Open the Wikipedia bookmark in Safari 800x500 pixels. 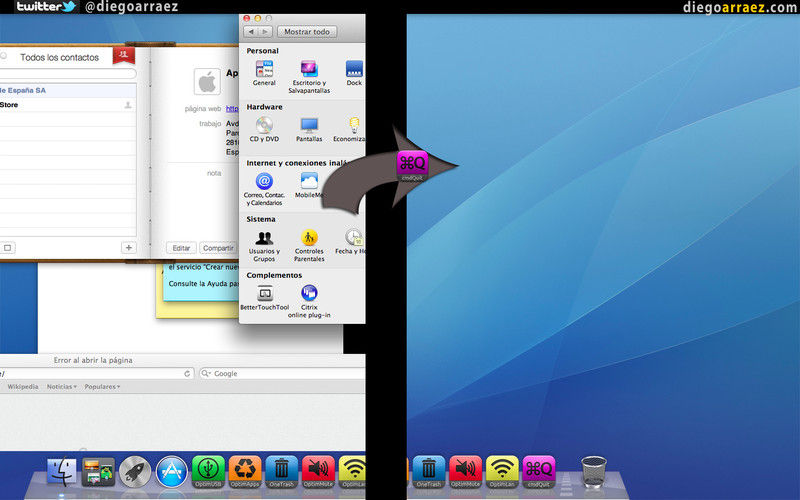click(23, 387)
